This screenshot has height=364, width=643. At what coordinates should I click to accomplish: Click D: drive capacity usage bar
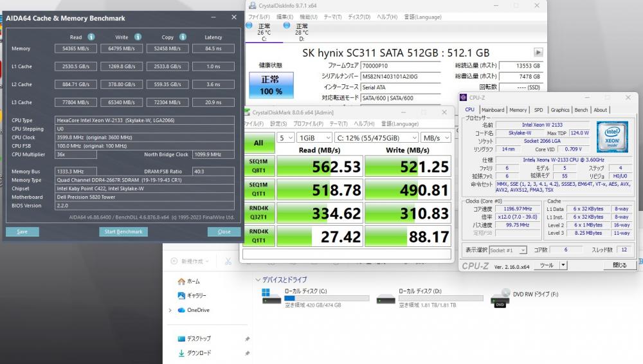point(440,298)
